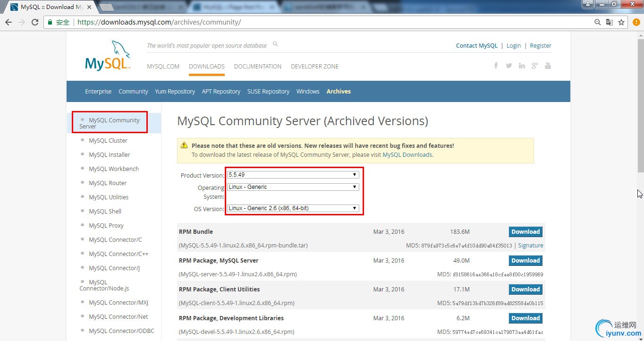Click the Register link

tap(541, 46)
